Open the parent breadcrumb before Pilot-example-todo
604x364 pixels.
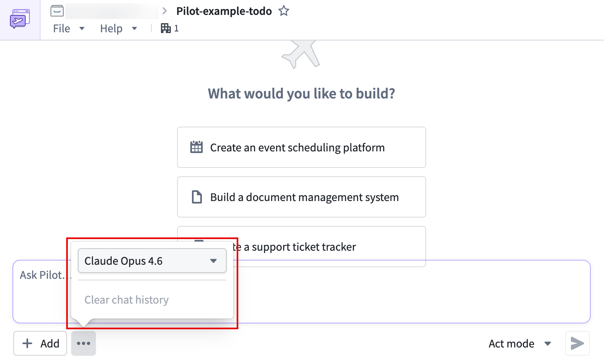pyautogui.click(x=112, y=11)
